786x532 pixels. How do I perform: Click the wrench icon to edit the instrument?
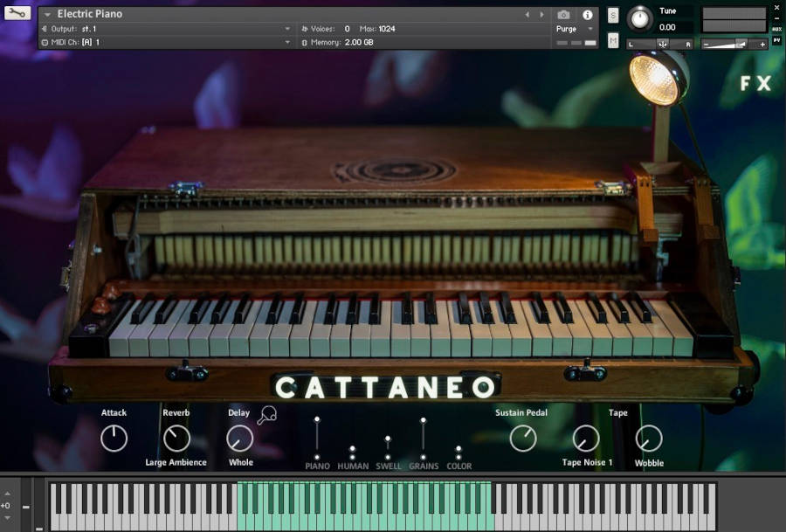pos(17,14)
